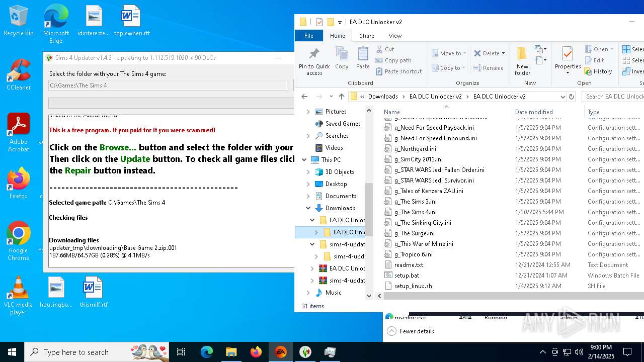Select the Home ribbon tab
644x362 pixels.
click(x=337, y=36)
